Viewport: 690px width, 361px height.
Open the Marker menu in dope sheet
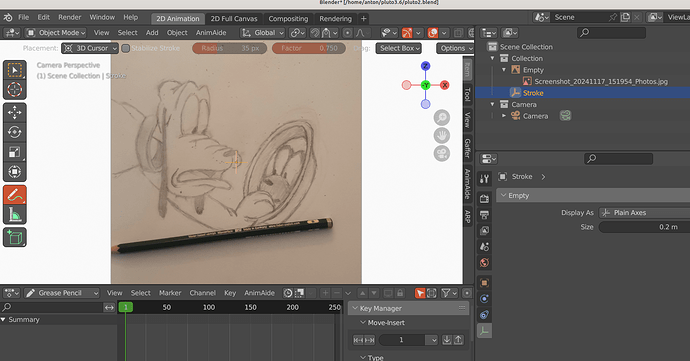pyautogui.click(x=170, y=293)
